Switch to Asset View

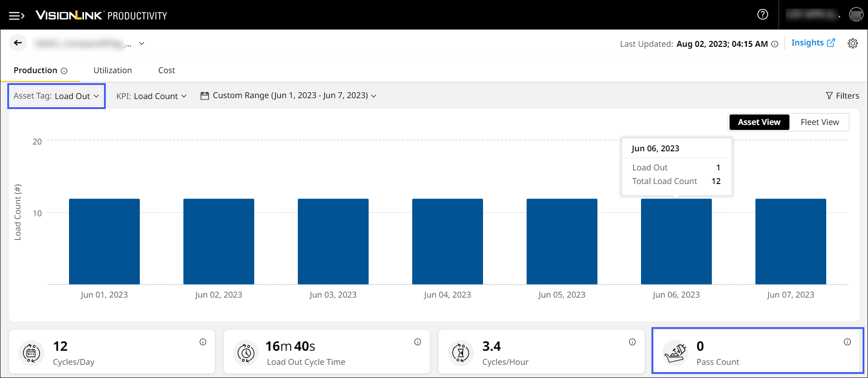(759, 122)
